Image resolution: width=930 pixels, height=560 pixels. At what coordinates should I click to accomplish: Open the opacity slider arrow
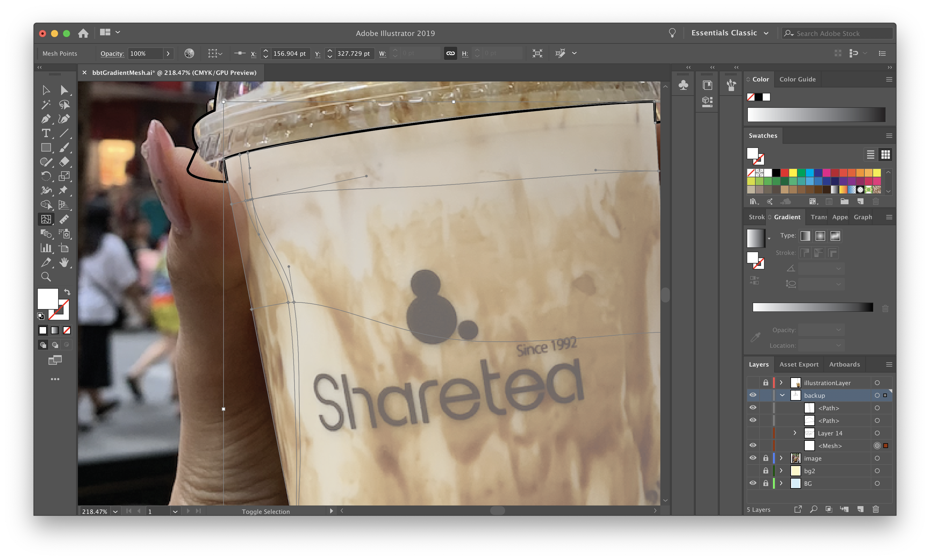[168, 54]
